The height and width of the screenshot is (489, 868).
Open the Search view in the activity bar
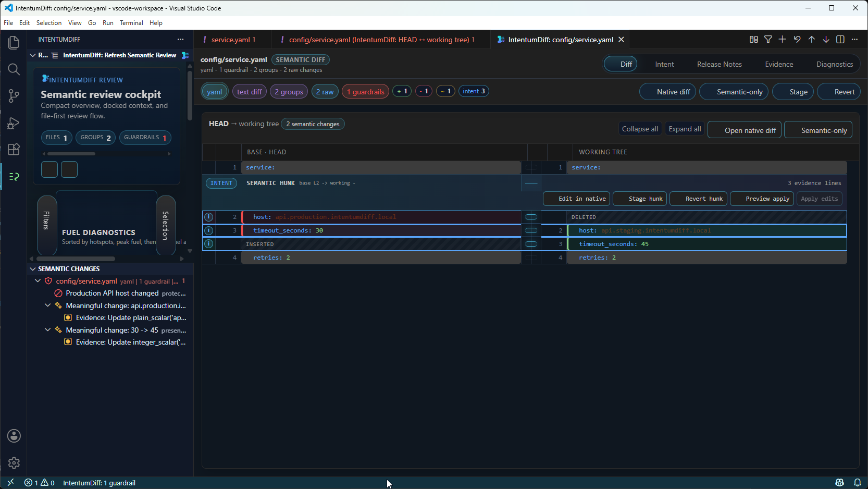(x=14, y=69)
